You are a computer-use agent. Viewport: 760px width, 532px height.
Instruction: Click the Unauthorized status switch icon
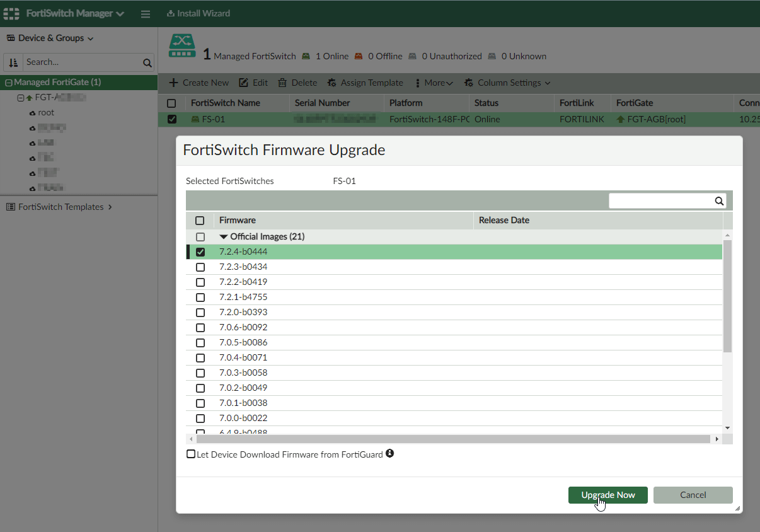pyautogui.click(x=412, y=56)
